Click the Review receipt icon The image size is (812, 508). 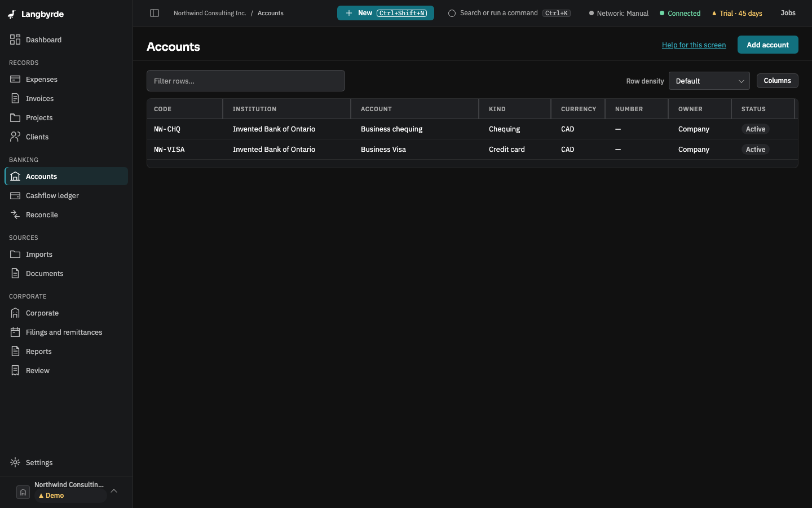coord(15,370)
